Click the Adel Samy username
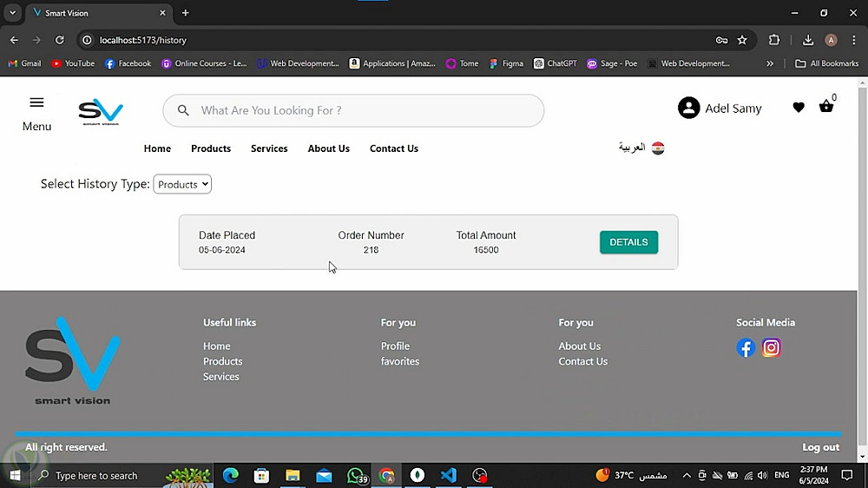 click(x=733, y=109)
